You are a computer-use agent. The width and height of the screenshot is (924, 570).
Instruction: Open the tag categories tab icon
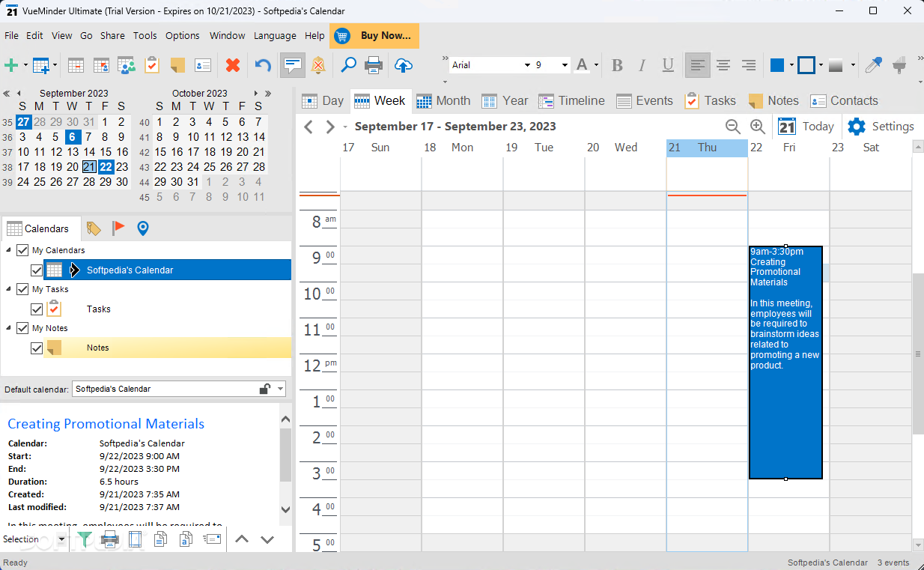[94, 228]
